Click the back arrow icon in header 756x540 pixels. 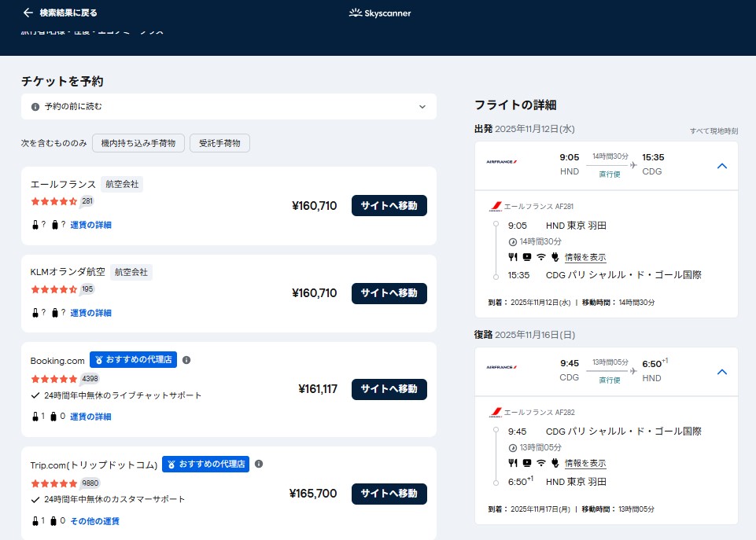tap(28, 13)
